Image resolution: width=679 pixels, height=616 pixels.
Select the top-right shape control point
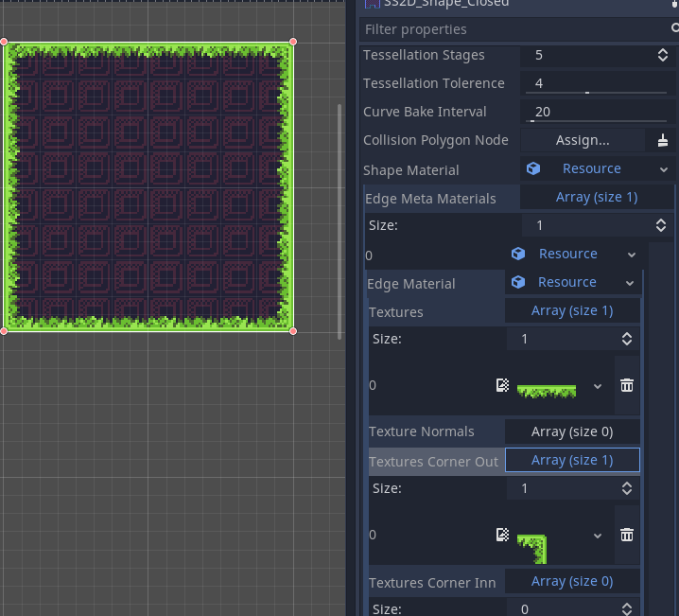point(293,42)
